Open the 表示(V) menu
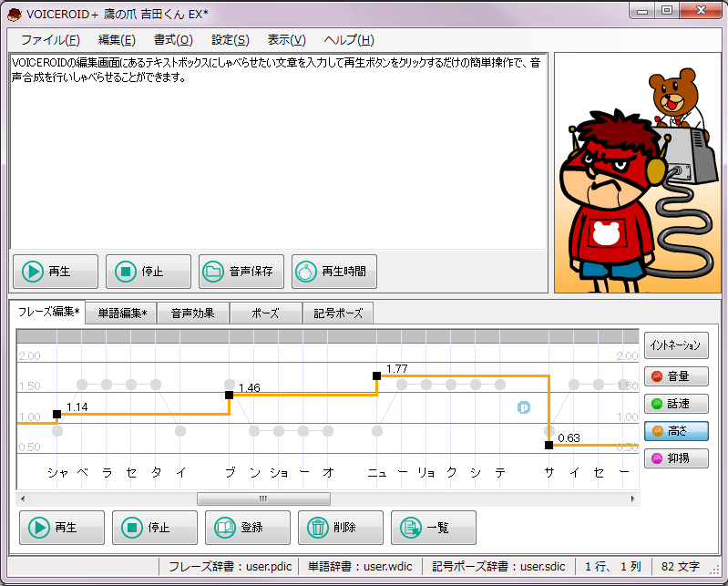This screenshot has height=586, width=728. [x=286, y=40]
